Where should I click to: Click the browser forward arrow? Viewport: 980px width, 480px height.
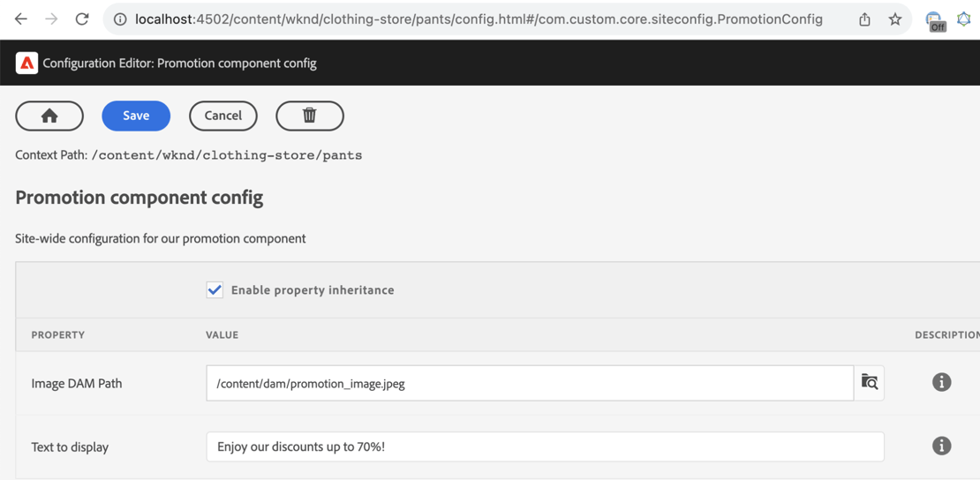point(51,19)
